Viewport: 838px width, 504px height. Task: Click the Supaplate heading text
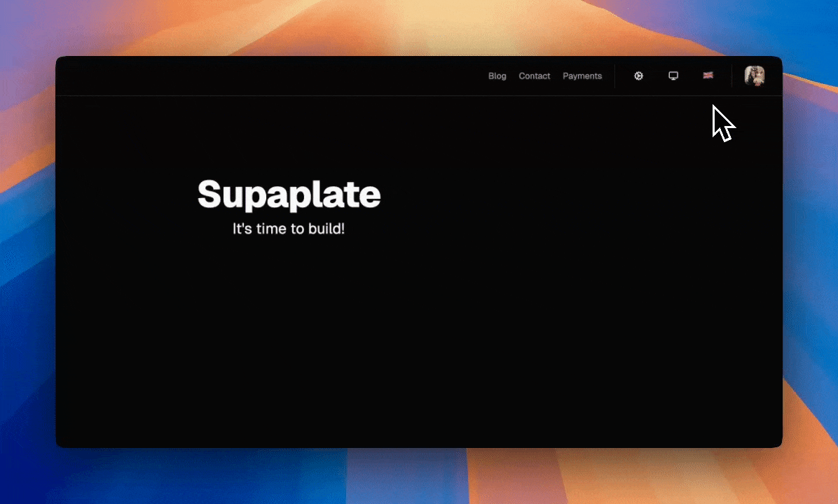click(x=289, y=195)
